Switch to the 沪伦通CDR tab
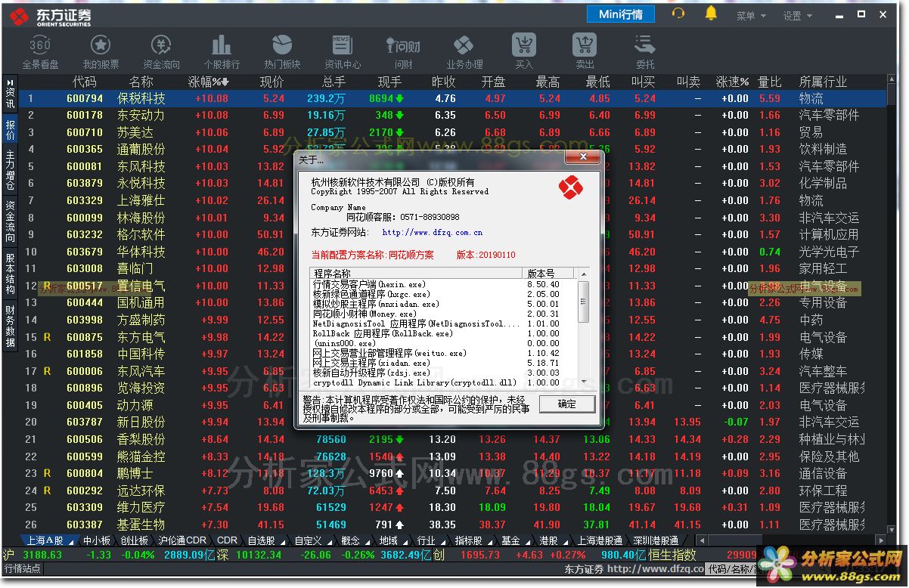Screen dimensions: 909x588 click(x=182, y=541)
